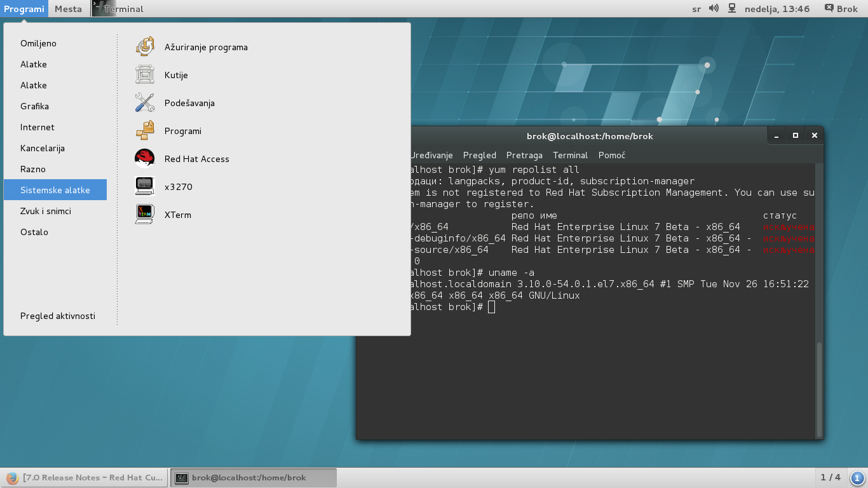Click the 'статус' column header in terminal
The height and width of the screenshot is (488, 868).
780,215
